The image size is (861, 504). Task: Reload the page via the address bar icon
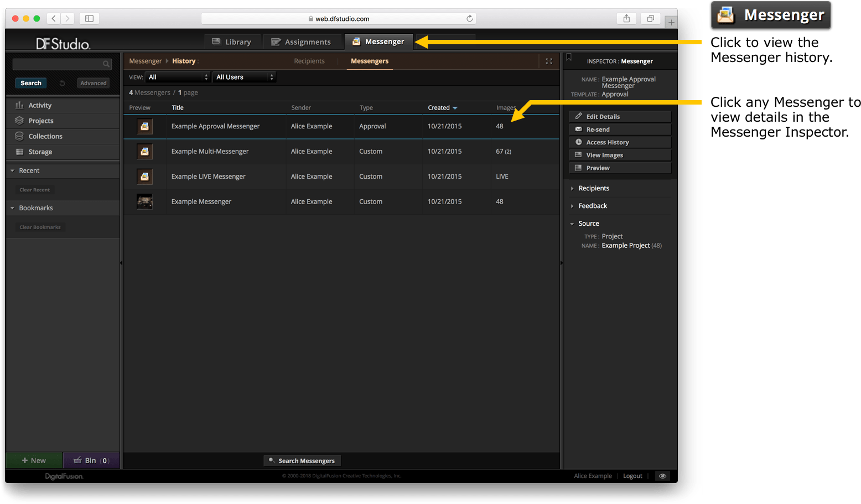469,18
